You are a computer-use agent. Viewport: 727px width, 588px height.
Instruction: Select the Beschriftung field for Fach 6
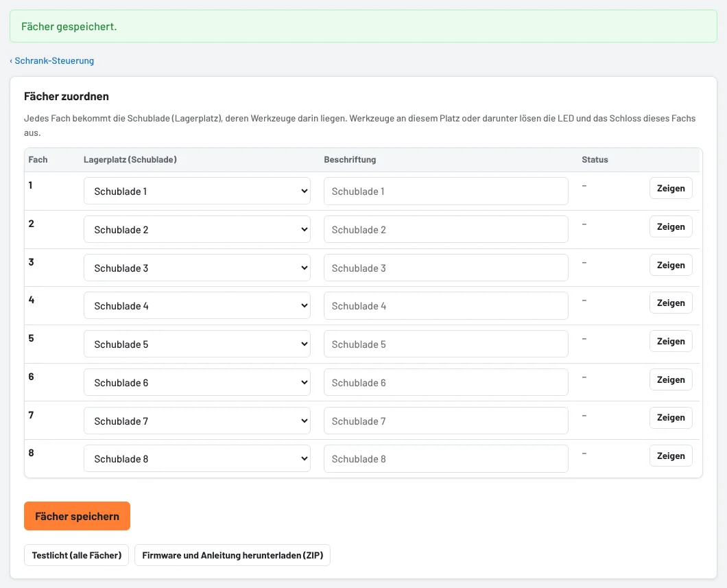(x=446, y=383)
